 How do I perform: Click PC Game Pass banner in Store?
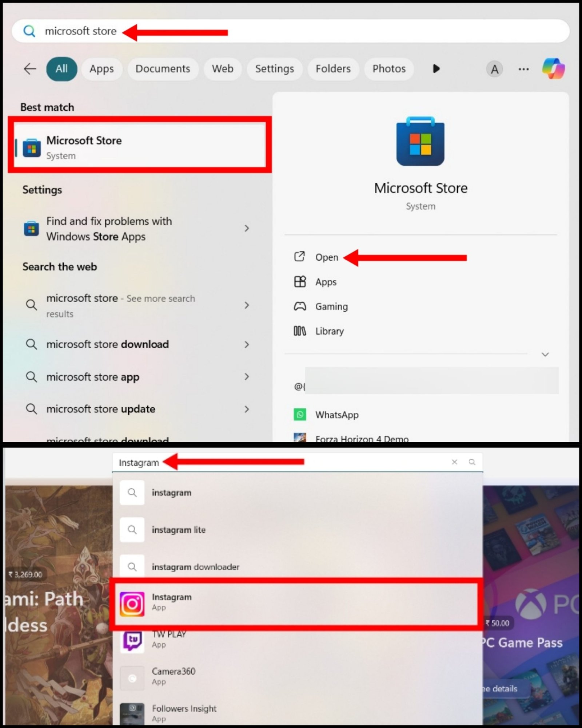531,604
